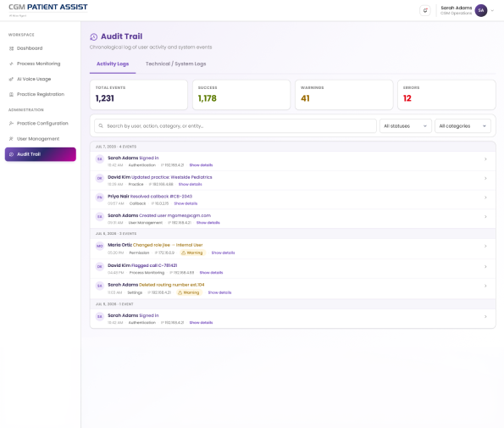This screenshot has height=428, width=504.
Task: Switch to Activity Logs tab
Action: (113, 64)
